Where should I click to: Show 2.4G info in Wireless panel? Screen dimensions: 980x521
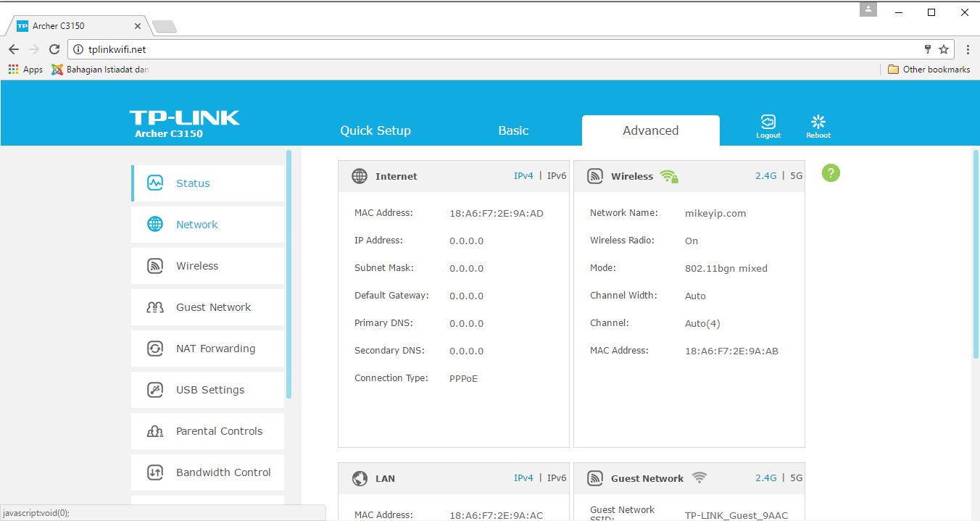765,176
